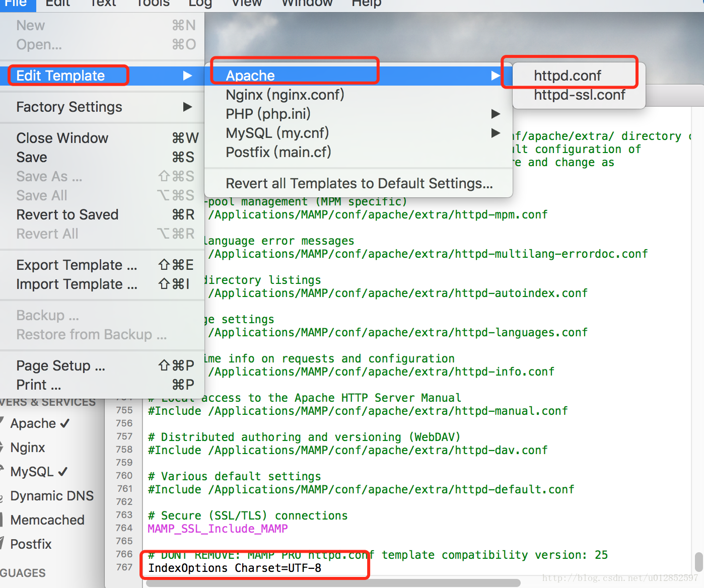Open Memcached in the sidebar

click(x=47, y=520)
